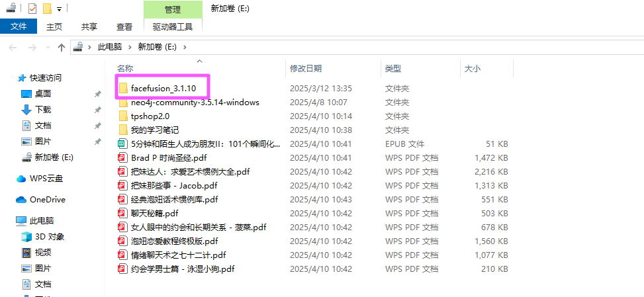Click 新加卷 (E:) in the address bar

[158, 47]
